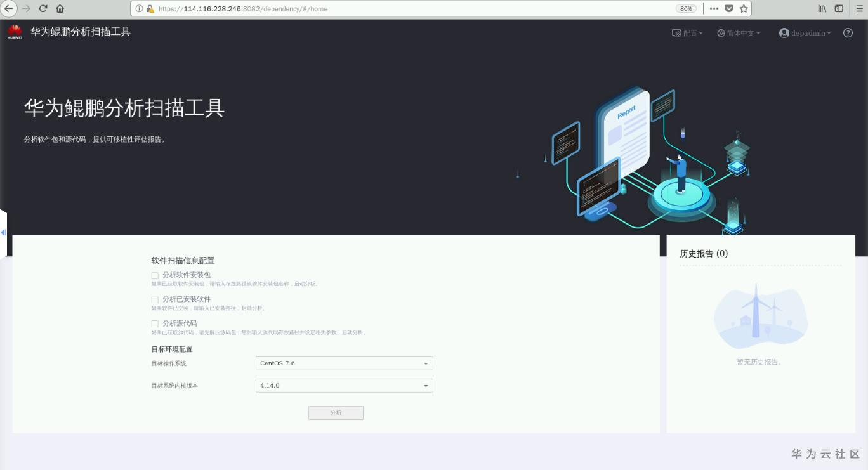Image resolution: width=868 pixels, height=470 pixels.
Task: Click the header title 华为鲲鹏分析扫描工具 beside the logo
Action: [x=81, y=32]
